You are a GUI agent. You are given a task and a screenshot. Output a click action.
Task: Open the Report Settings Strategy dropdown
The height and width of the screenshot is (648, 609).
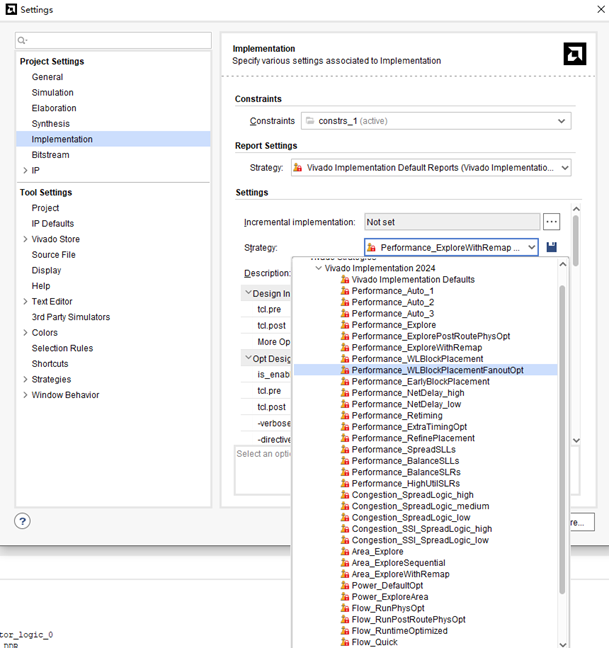(431, 168)
